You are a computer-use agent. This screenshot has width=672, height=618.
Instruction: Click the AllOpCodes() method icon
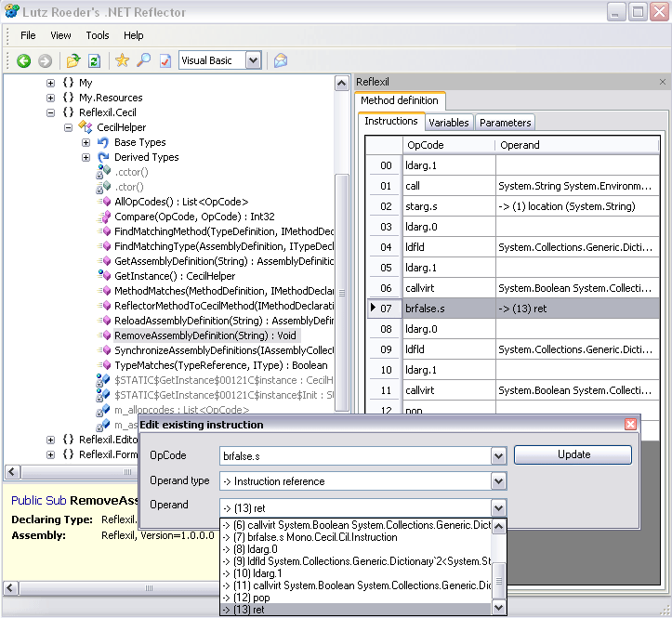(104, 202)
